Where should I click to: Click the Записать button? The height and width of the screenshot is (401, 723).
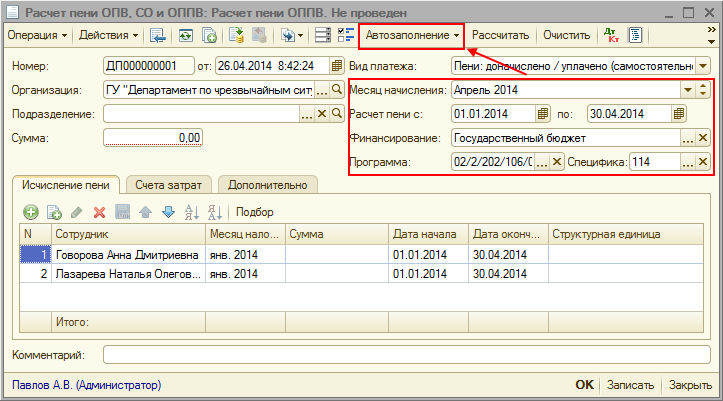[630, 385]
